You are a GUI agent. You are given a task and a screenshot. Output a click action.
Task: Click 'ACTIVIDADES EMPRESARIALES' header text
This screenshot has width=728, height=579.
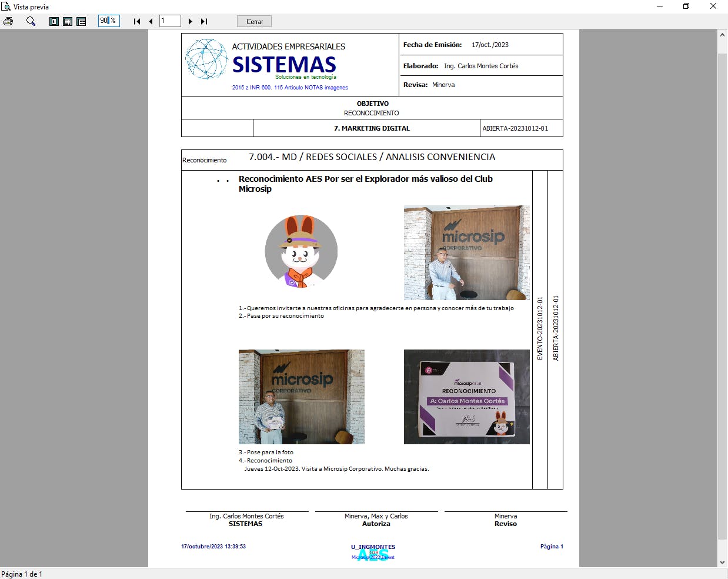pos(288,46)
